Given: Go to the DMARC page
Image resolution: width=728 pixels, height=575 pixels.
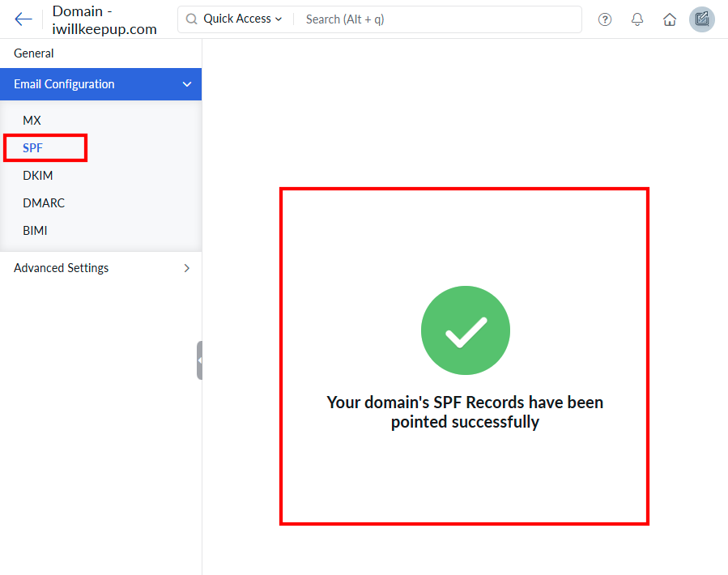Looking at the screenshot, I should [x=44, y=203].
